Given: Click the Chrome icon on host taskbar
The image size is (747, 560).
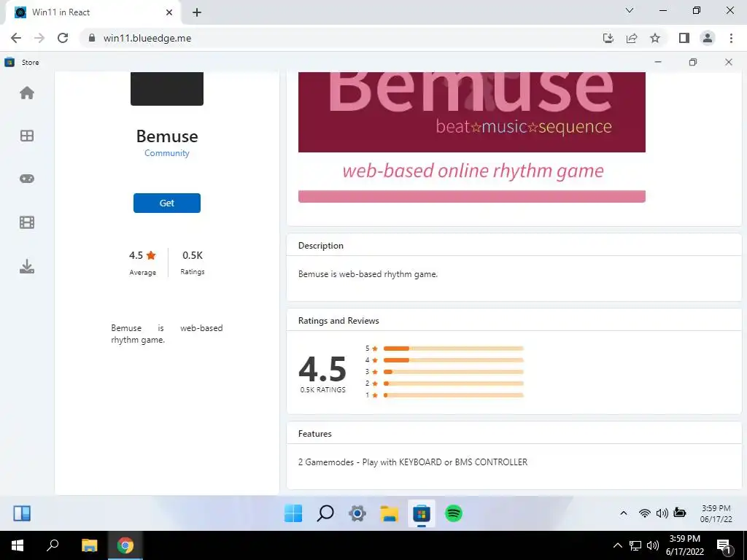Looking at the screenshot, I should point(125,545).
